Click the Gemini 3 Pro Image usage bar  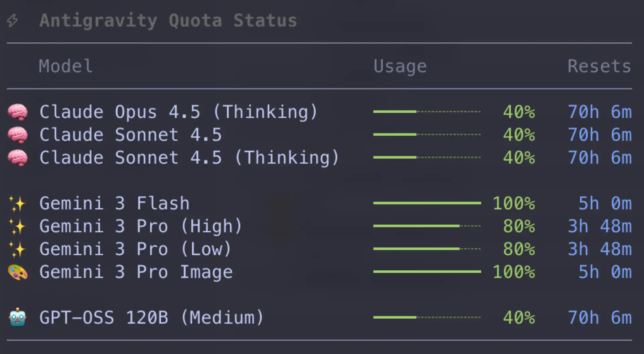[427, 271]
